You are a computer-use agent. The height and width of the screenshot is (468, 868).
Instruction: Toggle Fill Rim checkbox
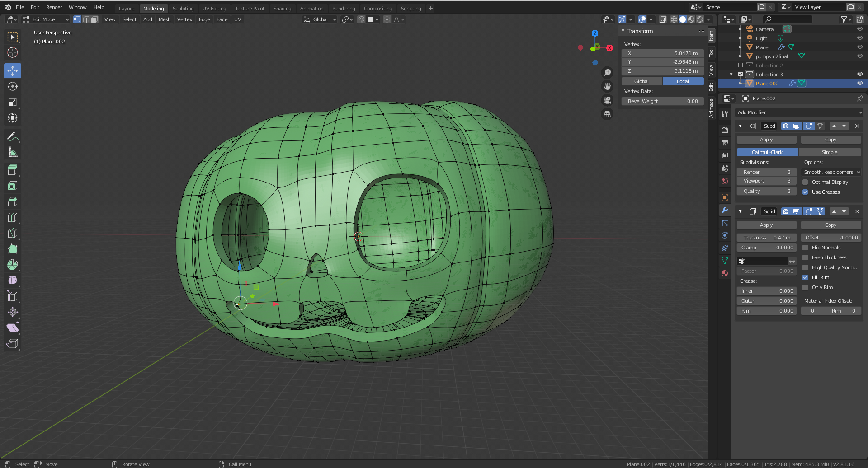click(805, 277)
